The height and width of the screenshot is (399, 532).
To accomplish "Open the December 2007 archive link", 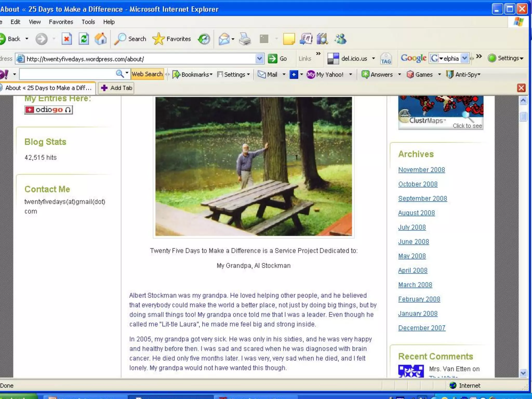I will 422,328.
